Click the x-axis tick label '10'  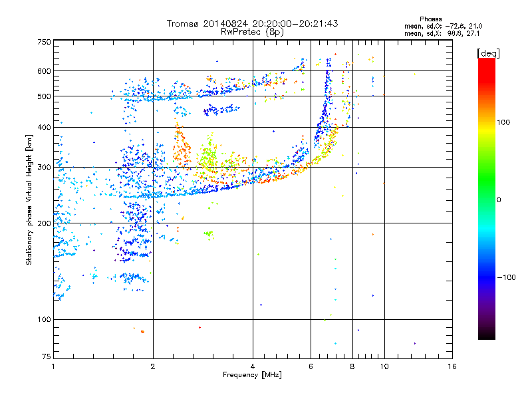click(x=384, y=366)
